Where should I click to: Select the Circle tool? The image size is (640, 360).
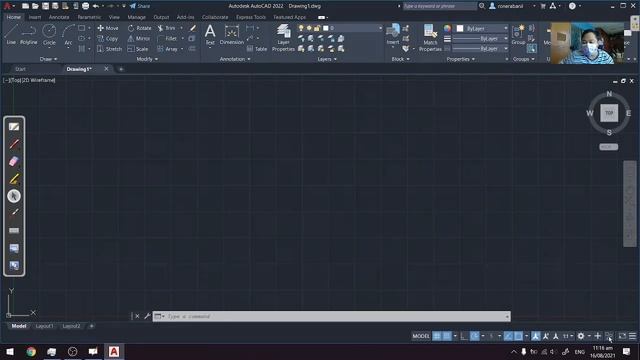(x=49, y=34)
